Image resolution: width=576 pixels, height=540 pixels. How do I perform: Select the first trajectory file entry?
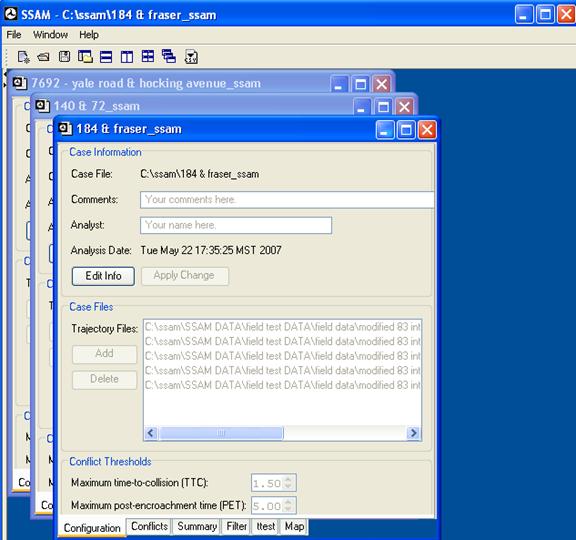tap(282, 327)
